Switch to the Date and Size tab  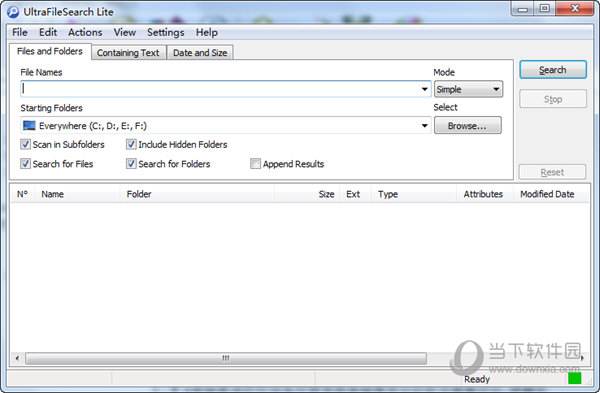(x=200, y=53)
